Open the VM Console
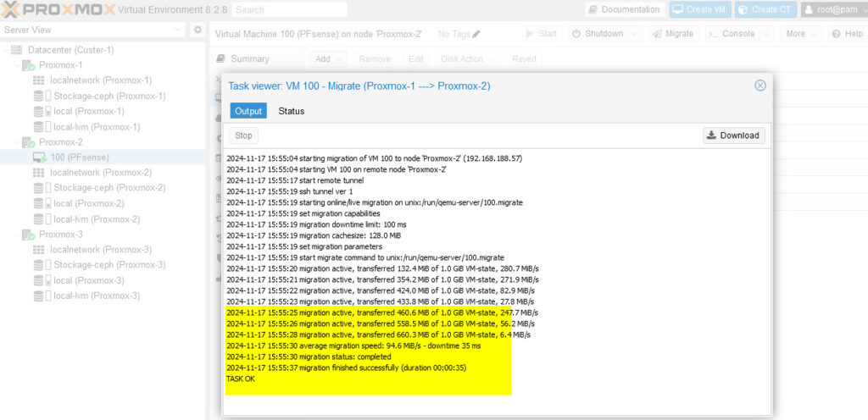 coord(732,34)
